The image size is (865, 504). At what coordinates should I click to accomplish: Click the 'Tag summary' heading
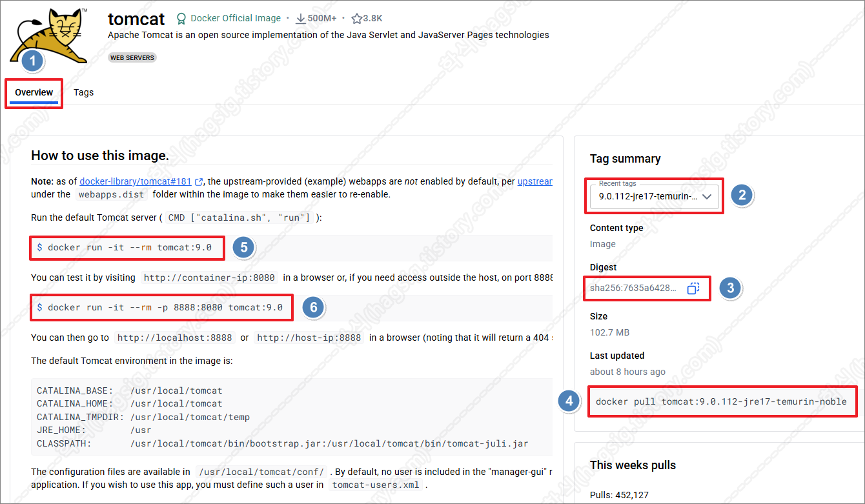click(x=626, y=159)
